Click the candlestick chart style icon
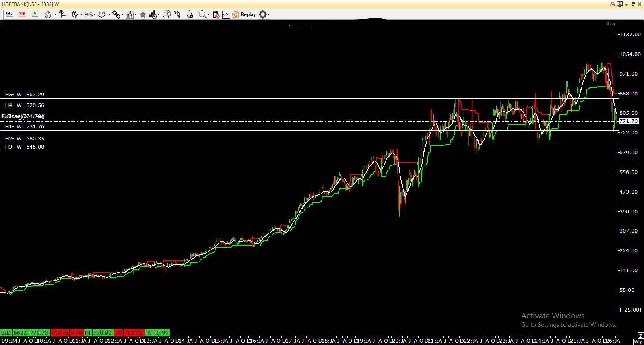 click(x=75, y=14)
